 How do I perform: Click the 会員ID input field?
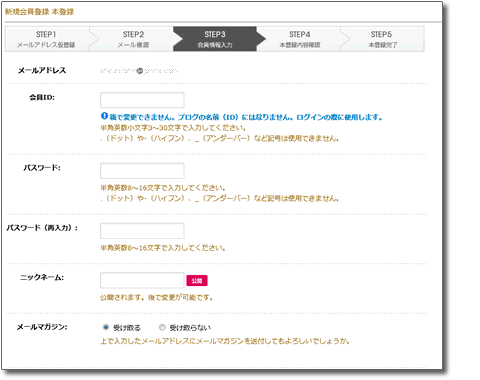click(142, 100)
